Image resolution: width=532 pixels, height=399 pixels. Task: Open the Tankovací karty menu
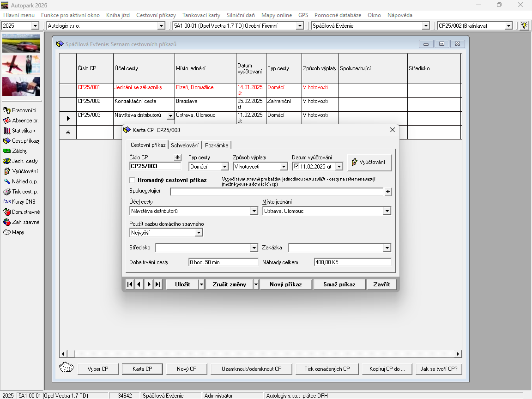pyautogui.click(x=201, y=15)
